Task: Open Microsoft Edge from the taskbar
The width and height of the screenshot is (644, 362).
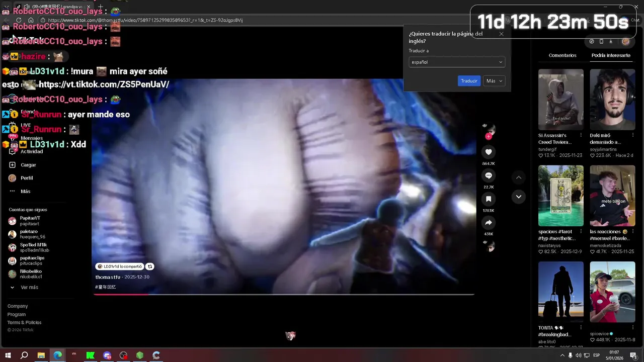Action: (x=58, y=355)
